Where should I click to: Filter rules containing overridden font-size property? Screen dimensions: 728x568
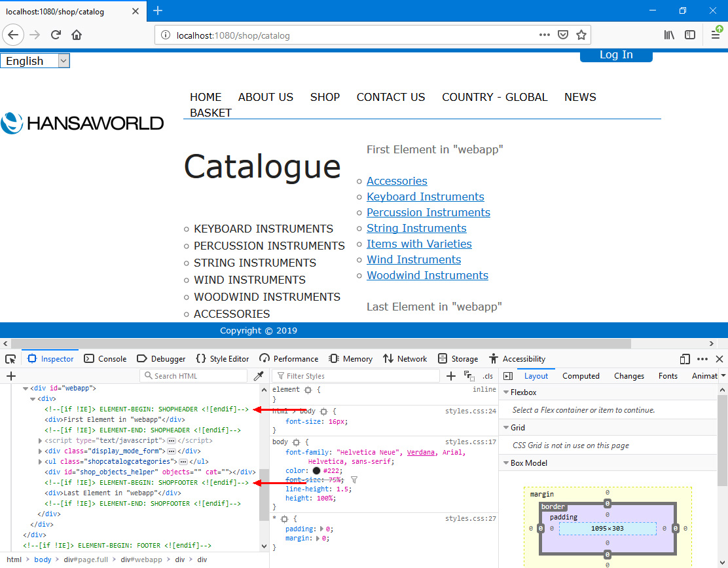point(354,480)
